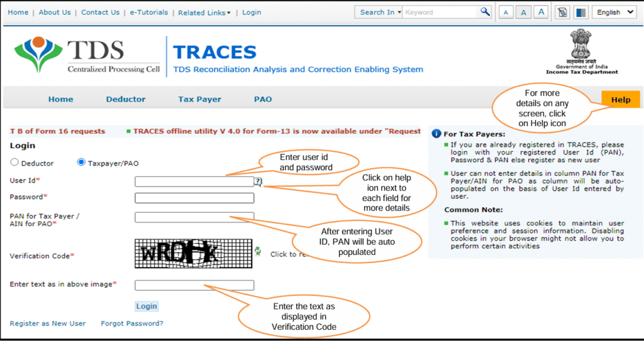Click the TRACES heading title
Viewport: 644px width, 341px height.
214,53
